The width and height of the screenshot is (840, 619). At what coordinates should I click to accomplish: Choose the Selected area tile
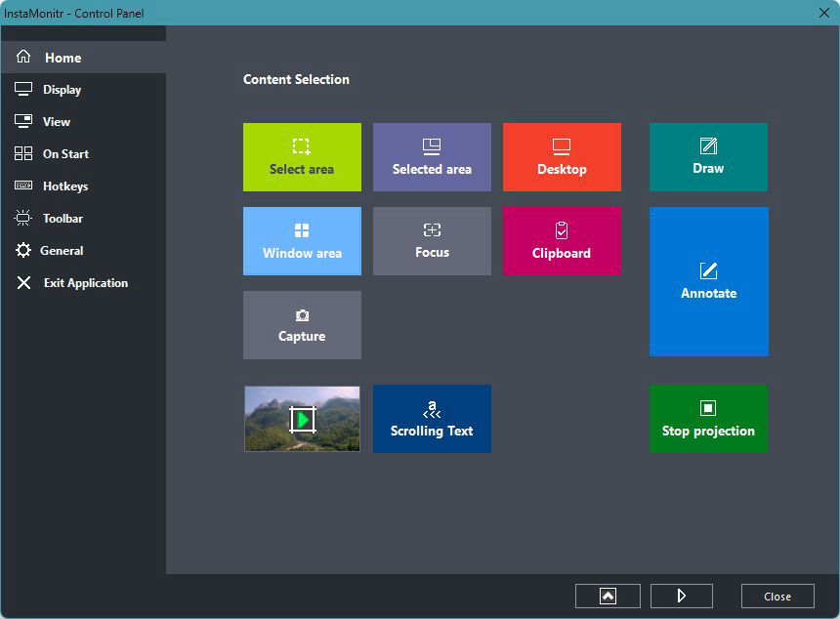point(432,157)
